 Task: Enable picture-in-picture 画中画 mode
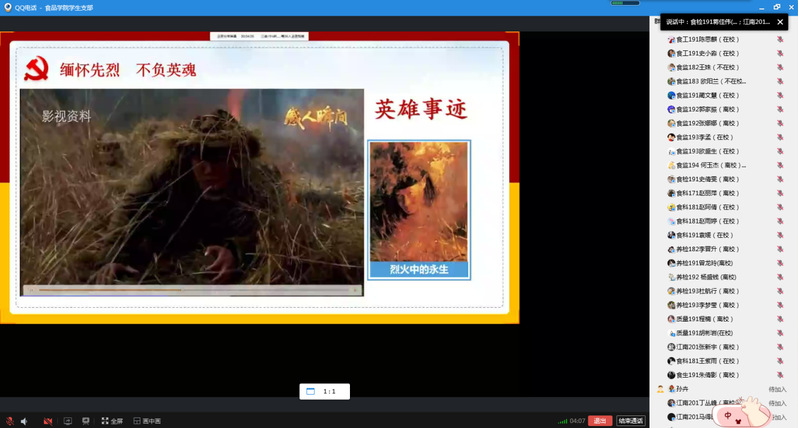147,421
